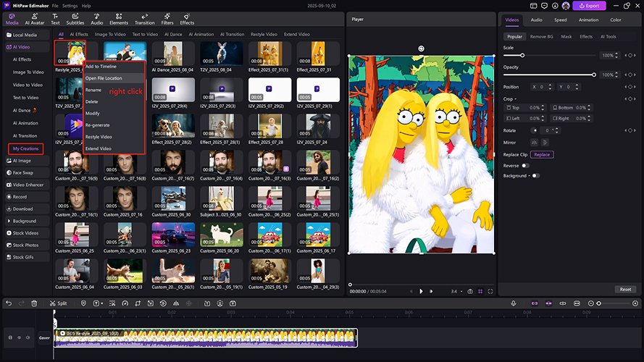Click the Export button

click(589, 6)
